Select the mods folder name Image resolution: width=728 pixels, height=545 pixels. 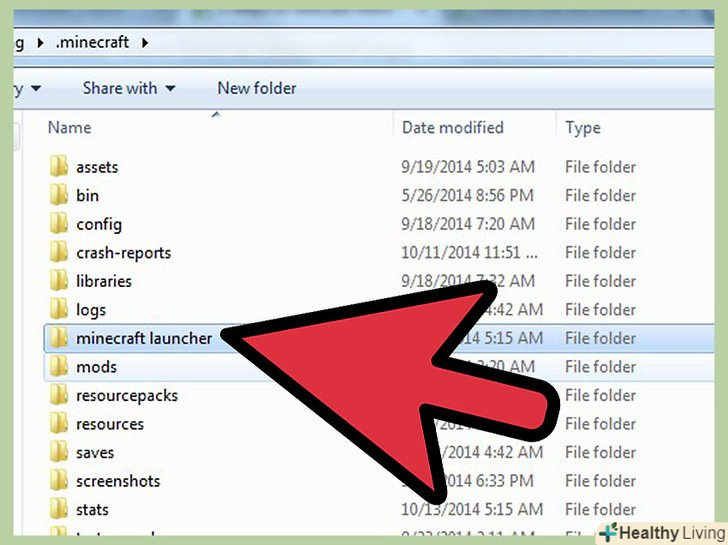[96, 367]
